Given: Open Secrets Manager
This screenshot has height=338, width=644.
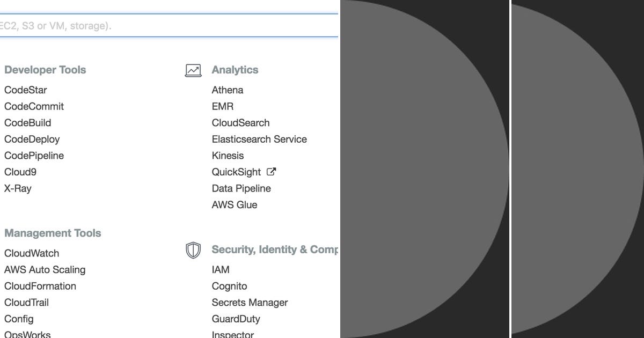Looking at the screenshot, I should point(250,303).
